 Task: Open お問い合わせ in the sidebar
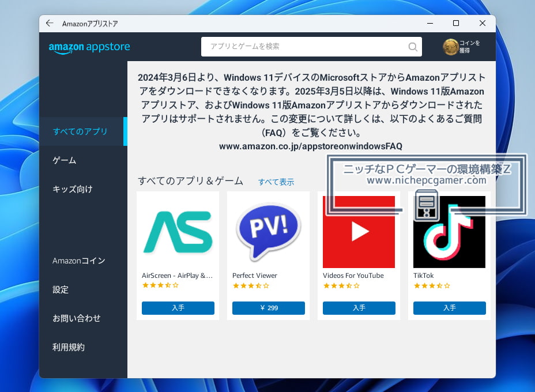pyautogui.click(x=83, y=318)
